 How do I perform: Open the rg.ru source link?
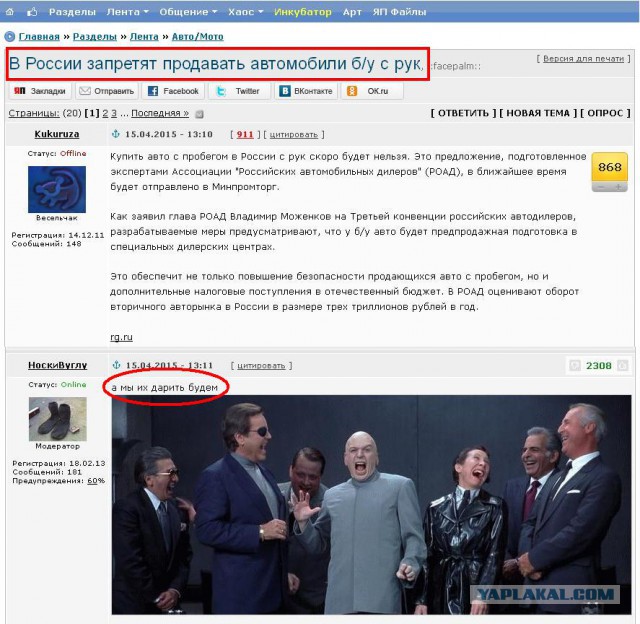pyautogui.click(x=121, y=337)
